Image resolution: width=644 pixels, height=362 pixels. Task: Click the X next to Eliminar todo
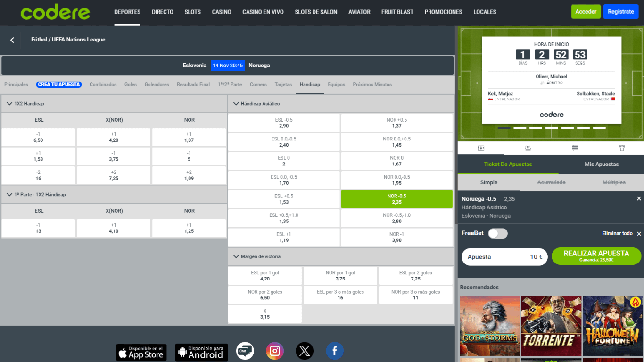tap(639, 234)
